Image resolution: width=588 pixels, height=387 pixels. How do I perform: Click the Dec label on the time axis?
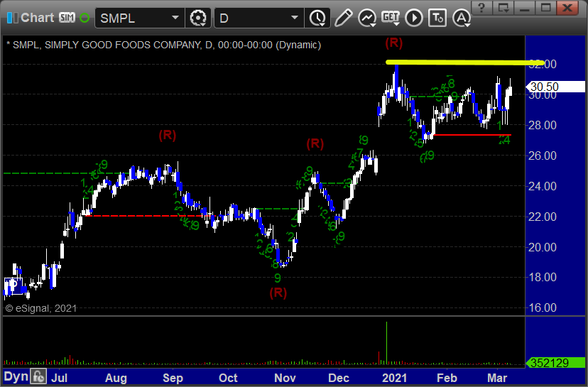coord(339,378)
